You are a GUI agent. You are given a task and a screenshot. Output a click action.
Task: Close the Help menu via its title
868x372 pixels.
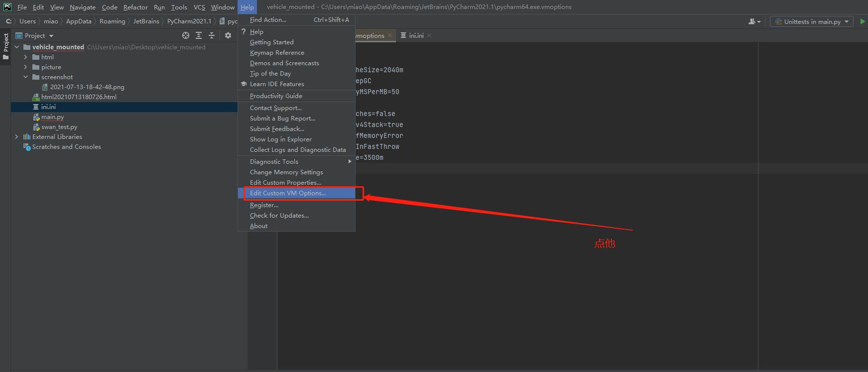pos(247,7)
